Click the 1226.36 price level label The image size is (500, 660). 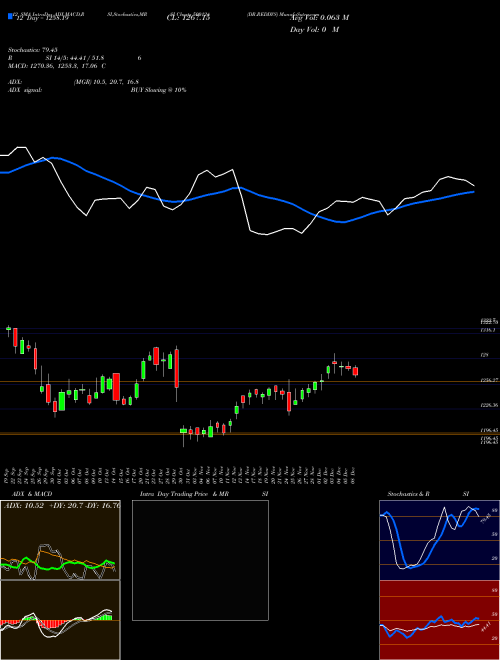point(489,405)
